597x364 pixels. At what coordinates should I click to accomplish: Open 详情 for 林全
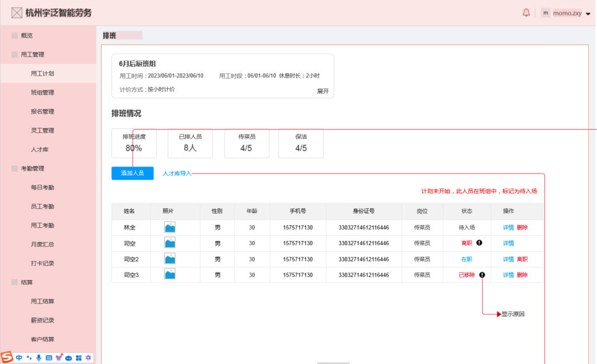tap(508, 228)
